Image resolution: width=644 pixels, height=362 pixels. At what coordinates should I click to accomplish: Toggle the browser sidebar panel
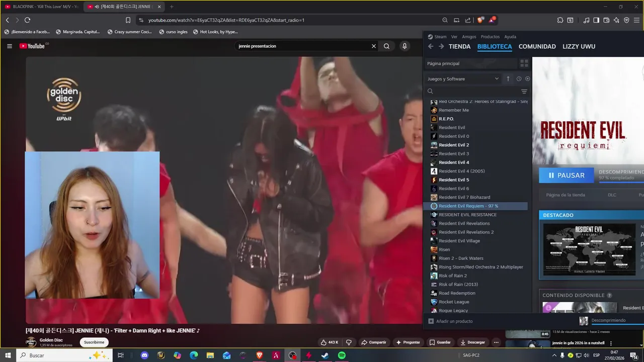click(x=596, y=20)
